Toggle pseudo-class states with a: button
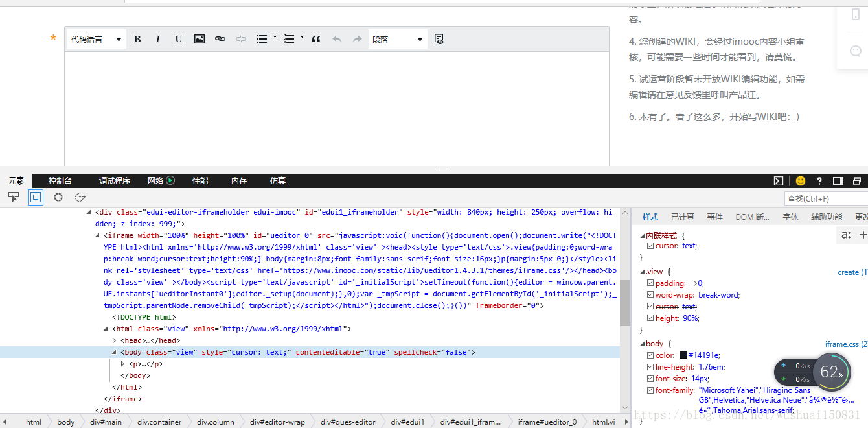The image size is (868, 428). tap(846, 235)
